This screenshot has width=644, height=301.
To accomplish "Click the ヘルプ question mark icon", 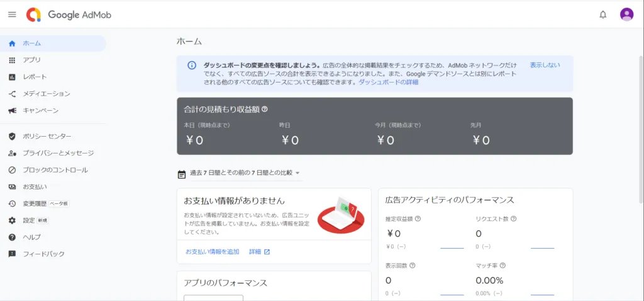I will pos(12,237).
